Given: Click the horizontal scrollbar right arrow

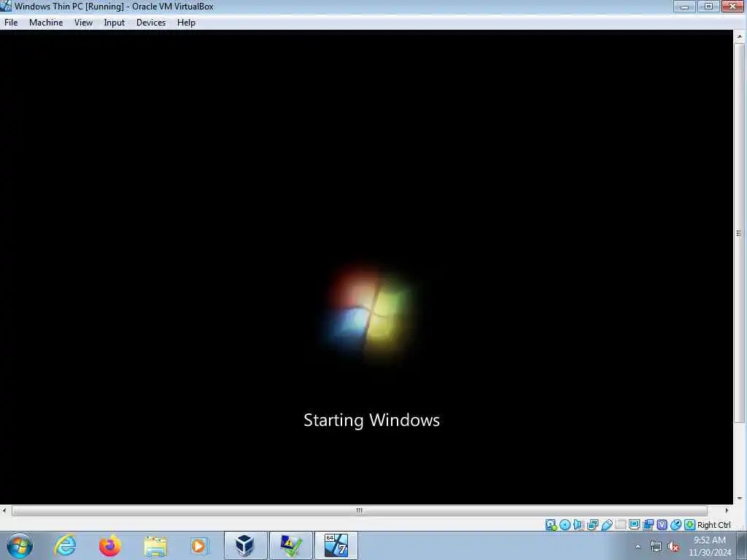Looking at the screenshot, I should click(x=727, y=510).
